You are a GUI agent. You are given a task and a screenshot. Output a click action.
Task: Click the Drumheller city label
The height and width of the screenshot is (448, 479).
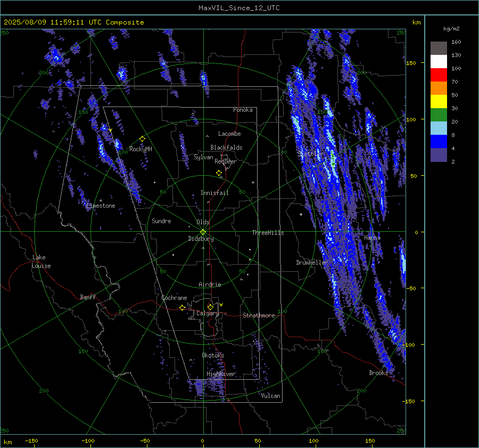pos(311,263)
